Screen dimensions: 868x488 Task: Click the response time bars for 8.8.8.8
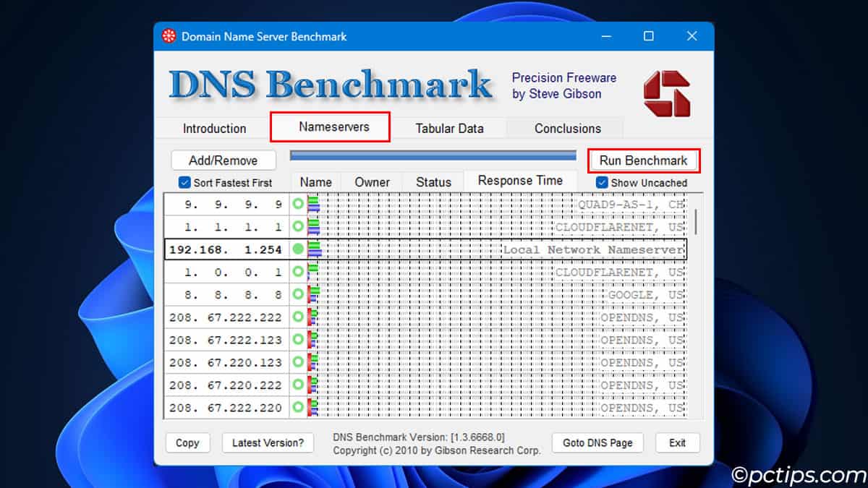tap(313, 294)
